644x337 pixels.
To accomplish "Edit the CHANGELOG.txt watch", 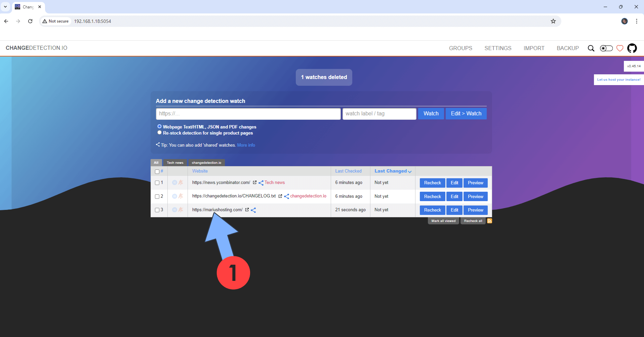I will click(x=454, y=196).
